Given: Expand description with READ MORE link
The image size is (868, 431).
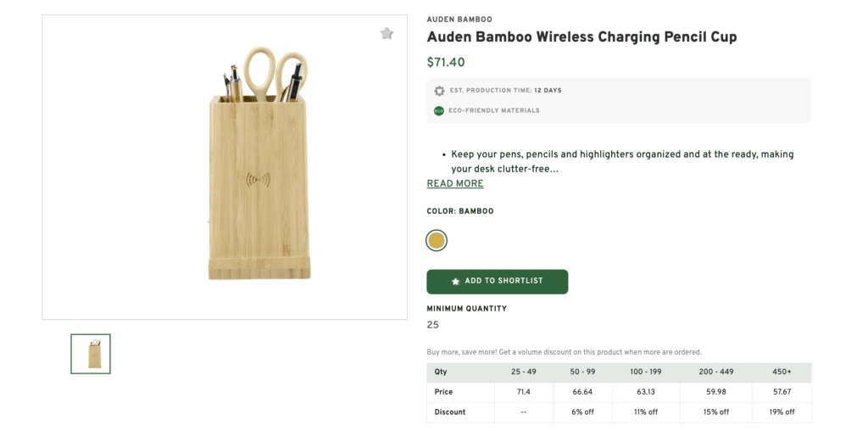Looking at the screenshot, I should (455, 184).
